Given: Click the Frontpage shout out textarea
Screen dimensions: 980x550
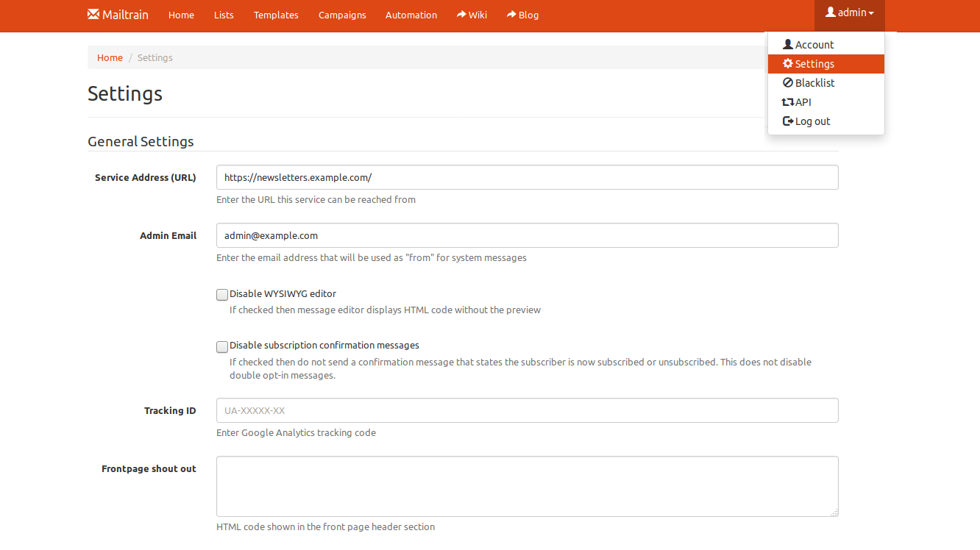Looking at the screenshot, I should coord(527,486).
